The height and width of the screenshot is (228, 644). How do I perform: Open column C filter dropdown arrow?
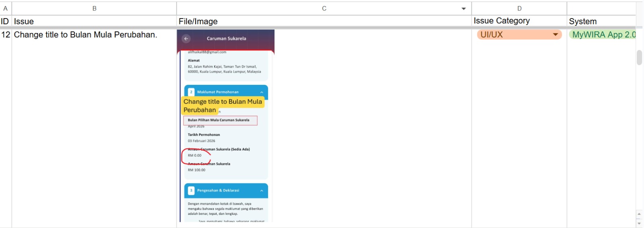pyautogui.click(x=464, y=8)
